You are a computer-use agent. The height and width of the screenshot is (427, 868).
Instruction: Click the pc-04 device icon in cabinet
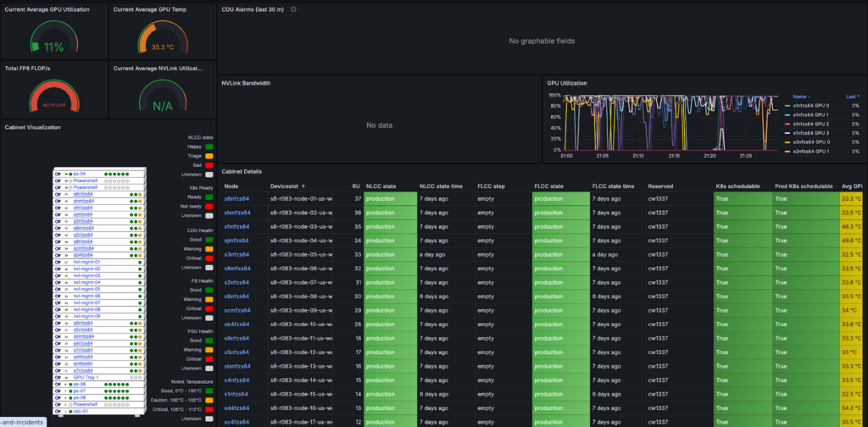pyautogui.click(x=59, y=173)
